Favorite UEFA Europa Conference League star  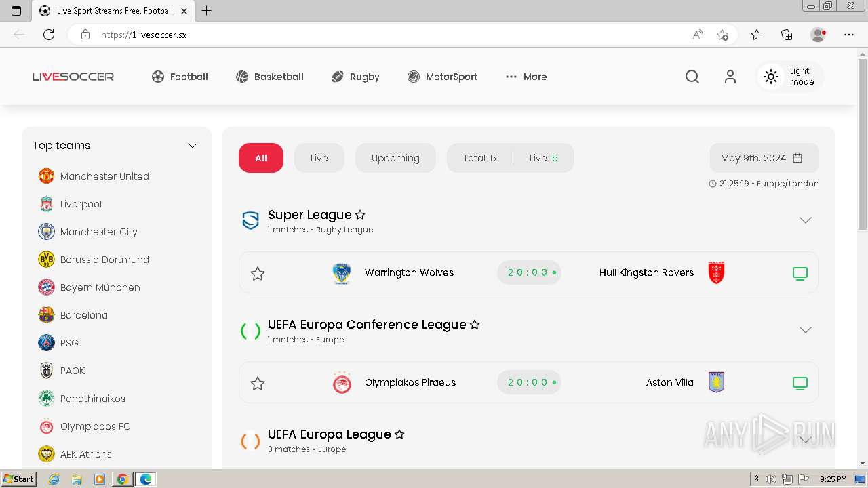475,325
